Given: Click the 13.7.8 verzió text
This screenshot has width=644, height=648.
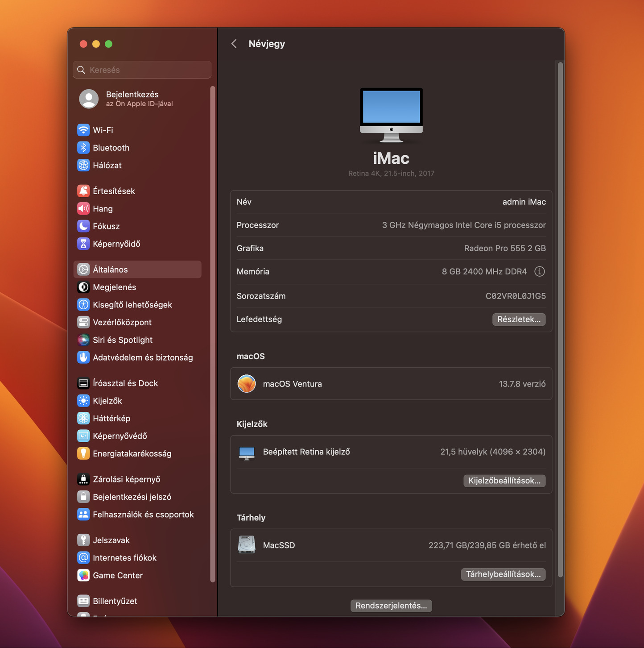Looking at the screenshot, I should click(x=522, y=384).
